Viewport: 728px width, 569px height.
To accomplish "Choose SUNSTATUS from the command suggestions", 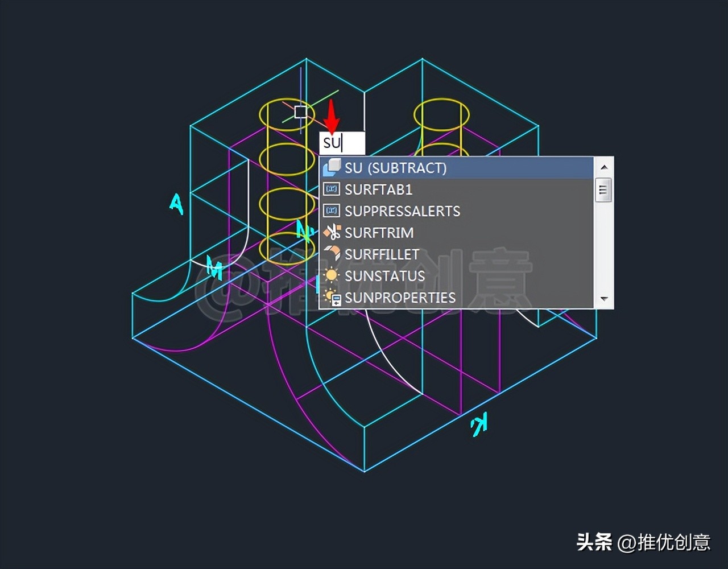I will pyautogui.click(x=384, y=276).
